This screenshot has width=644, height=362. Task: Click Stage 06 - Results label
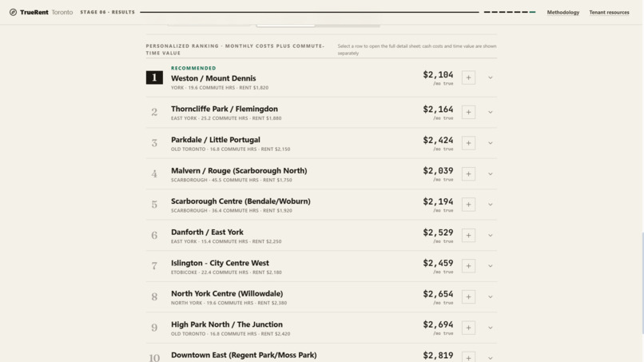click(108, 12)
